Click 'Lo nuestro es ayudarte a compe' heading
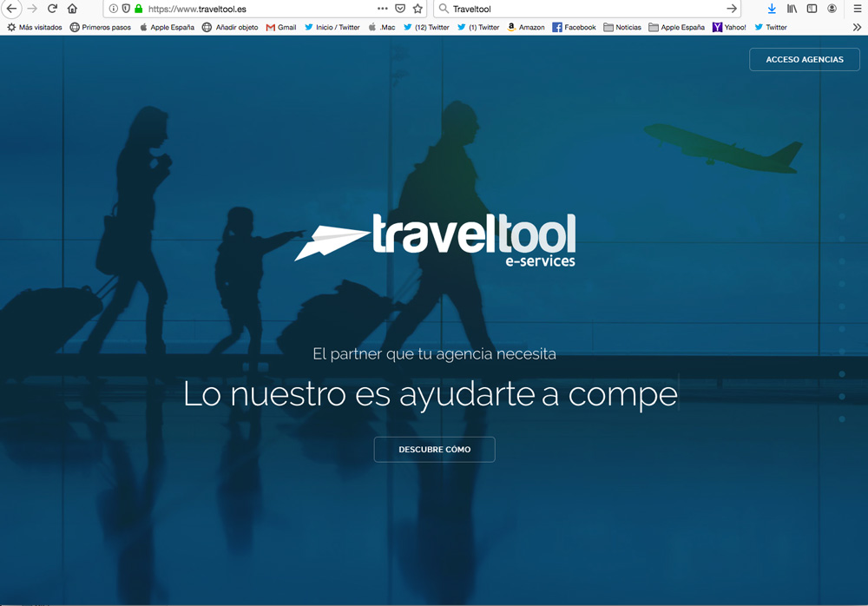The image size is (868, 606). pyautogui.click(x=431, y=394)
